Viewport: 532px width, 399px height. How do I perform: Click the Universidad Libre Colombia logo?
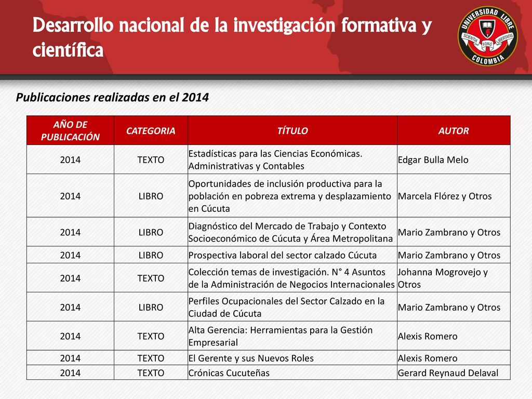click(487, 36)
